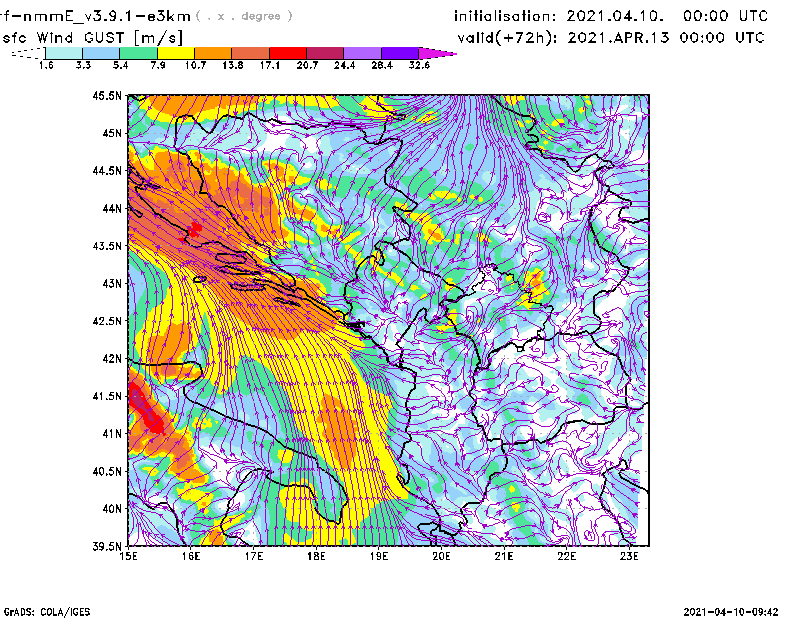
Task: Click the 41N latitude label
Action: (112, 434)
